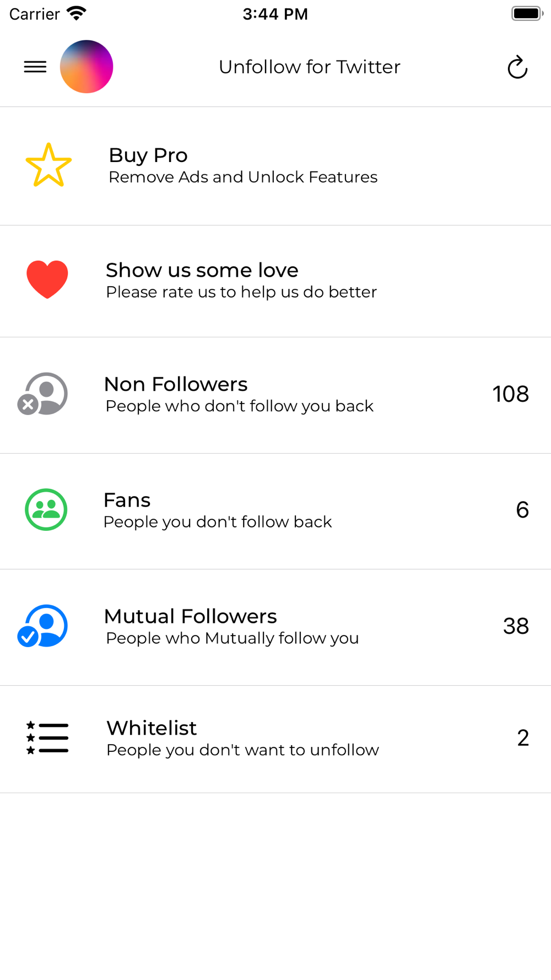Tap the Non Followers count 108
Image resolution: width=551 pixels, height=980 pixels.
510,394
